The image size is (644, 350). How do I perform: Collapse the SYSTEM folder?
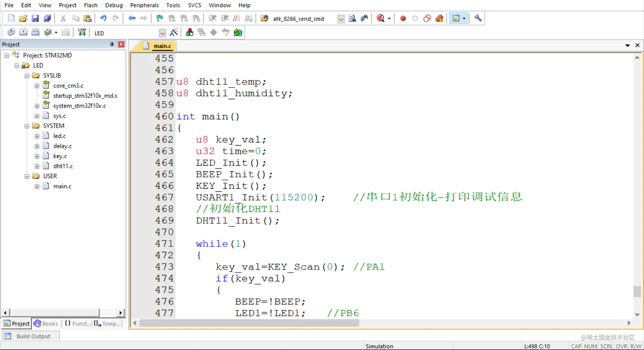(26, 126)
